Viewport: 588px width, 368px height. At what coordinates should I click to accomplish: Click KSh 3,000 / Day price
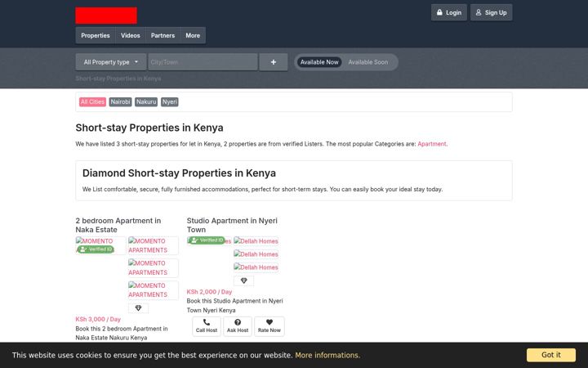coord(98,319)
